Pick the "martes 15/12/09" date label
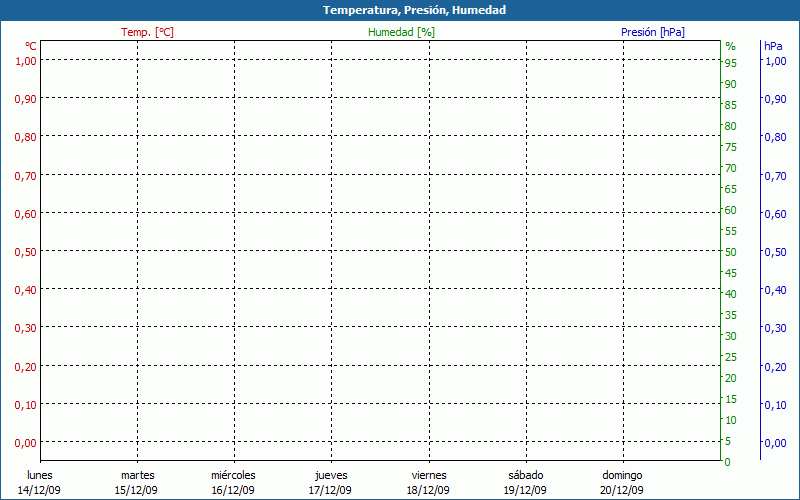This screenshot has height=500, width=800. coord(137,482)
